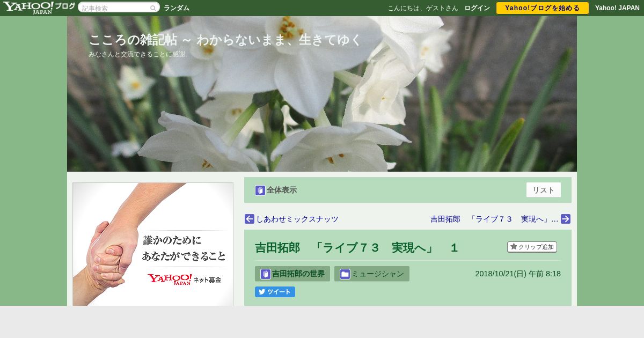The image size is (644, 338).
Task: Open previous post しあわせミックスナッツ
Action: (297, 219)
